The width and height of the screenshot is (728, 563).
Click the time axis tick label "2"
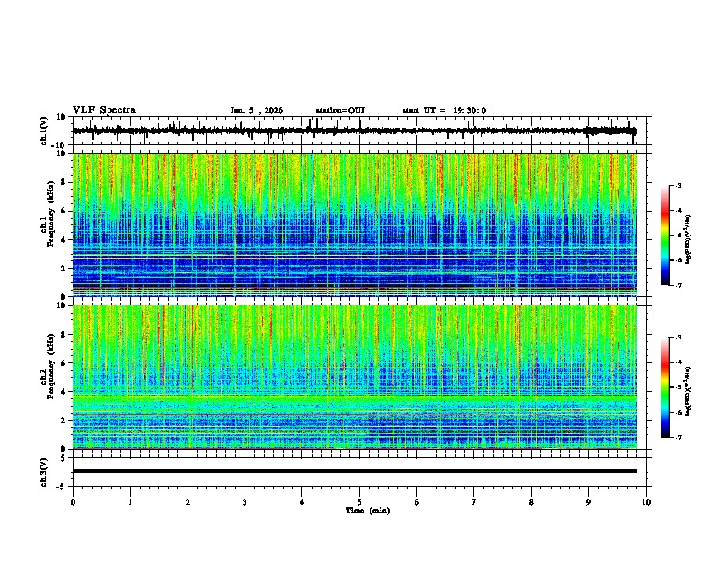tap(188, 502)
